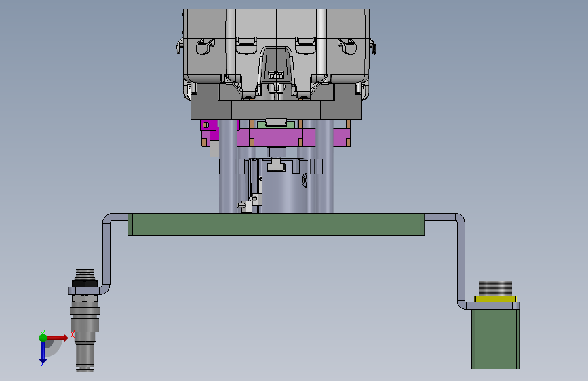The width and height of the screenshot is (588, 381).
Task: Click the blue Z axis arrow of triad
Action: pyautogui.click(x=43, y=353)
